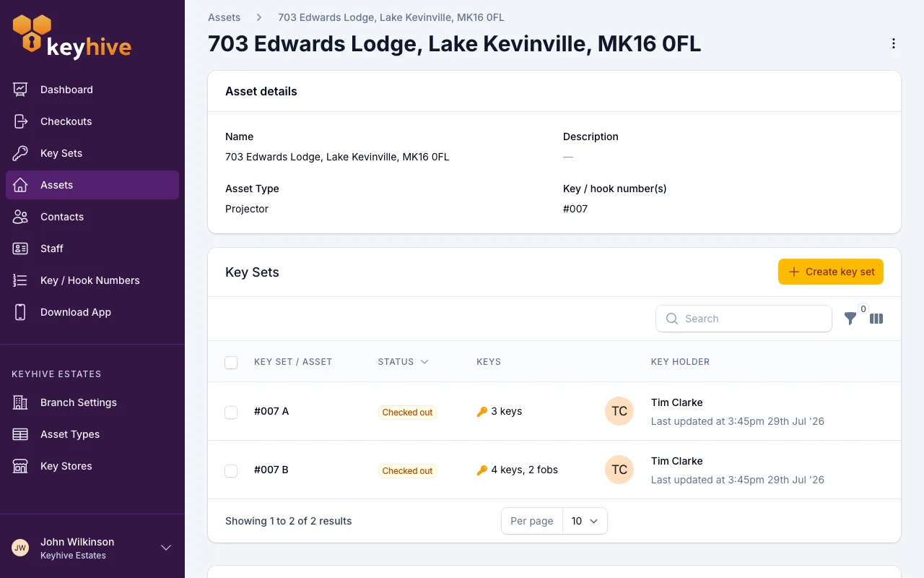Focus the key sets Search field

[x=744, y=319]
